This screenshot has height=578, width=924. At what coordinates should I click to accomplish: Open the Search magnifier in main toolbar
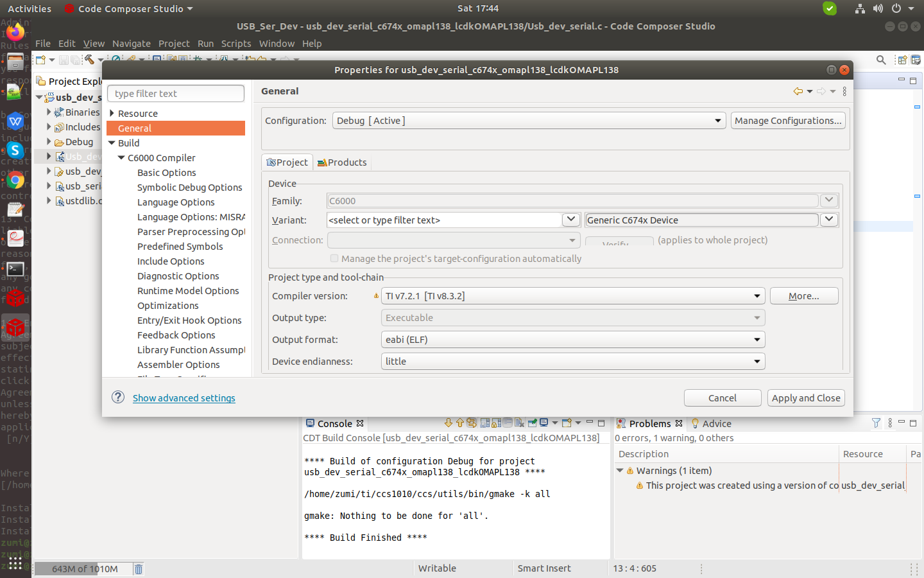[x=881, y=60]
